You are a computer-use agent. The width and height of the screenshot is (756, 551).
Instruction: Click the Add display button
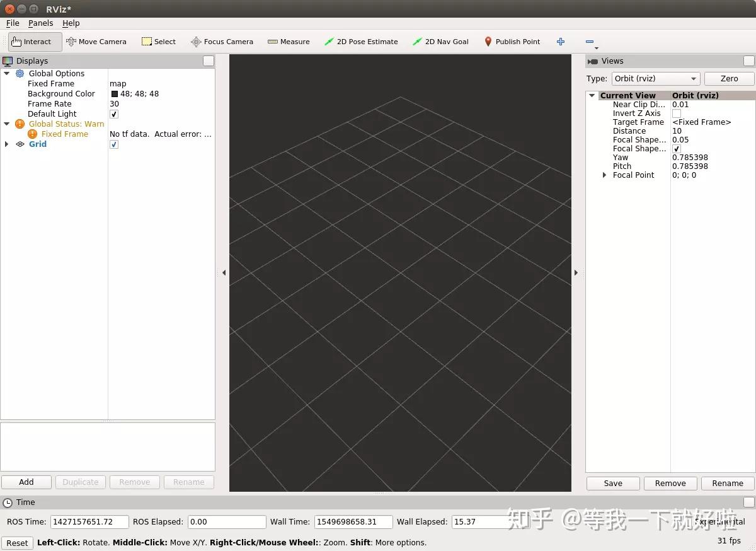pyautogui.click(x=26, y=482)
